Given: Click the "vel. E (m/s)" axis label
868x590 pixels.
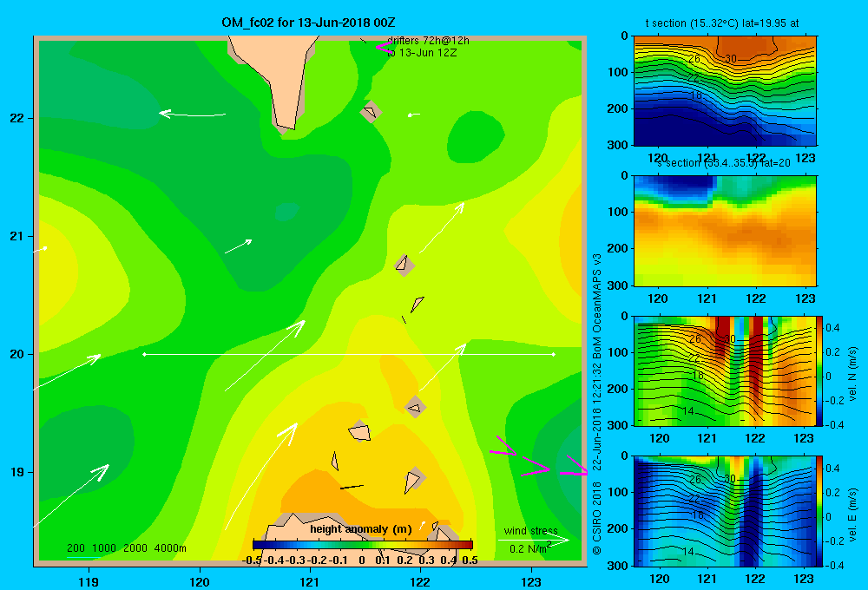Looking at the screenshot, I should (852, 515).
